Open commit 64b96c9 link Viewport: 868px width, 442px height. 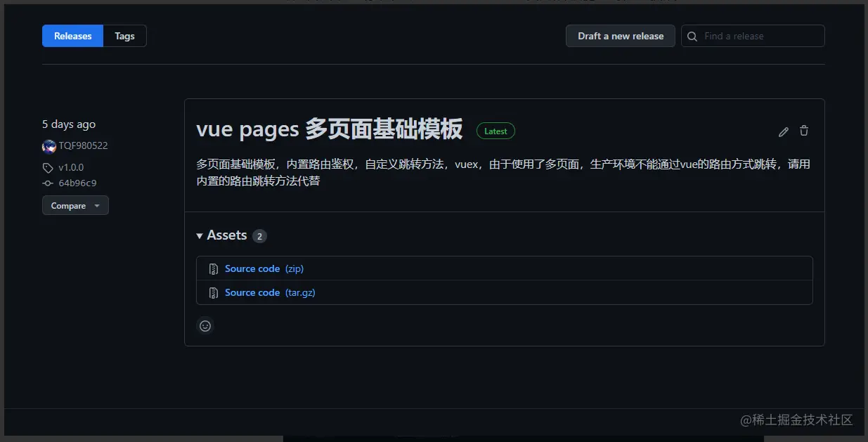tap(77, 183)
